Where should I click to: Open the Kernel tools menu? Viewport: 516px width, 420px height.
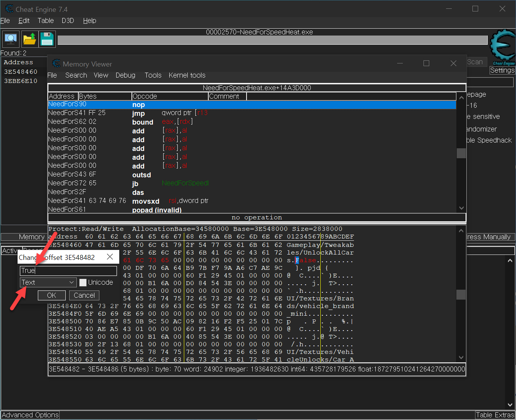click(x=187, y=75)
